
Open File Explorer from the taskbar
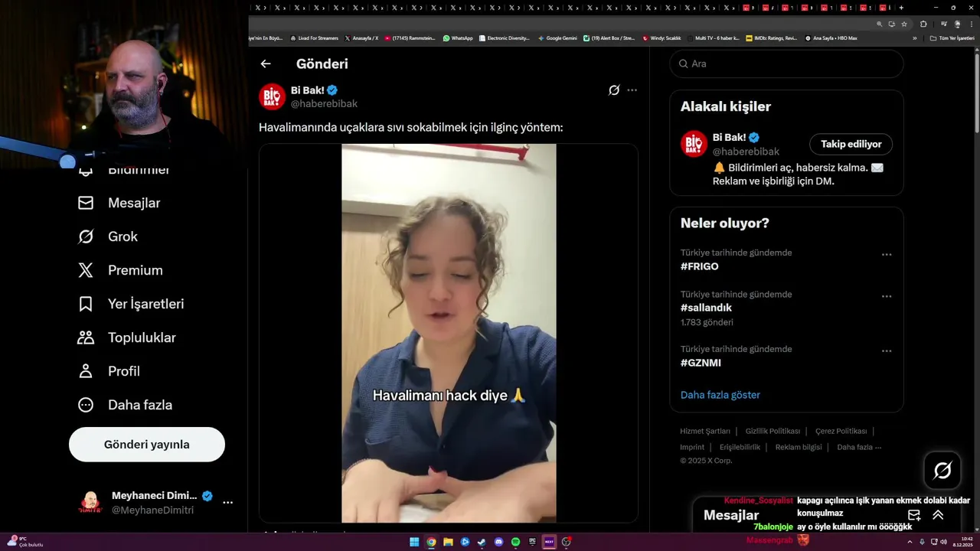(x=448, y=542)
